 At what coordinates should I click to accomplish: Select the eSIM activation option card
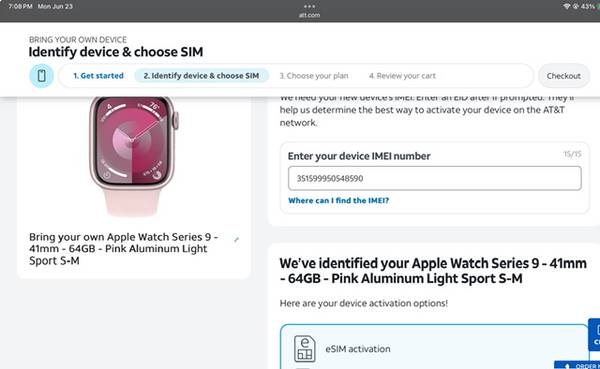pyautogui.click(x=434, y=347)
